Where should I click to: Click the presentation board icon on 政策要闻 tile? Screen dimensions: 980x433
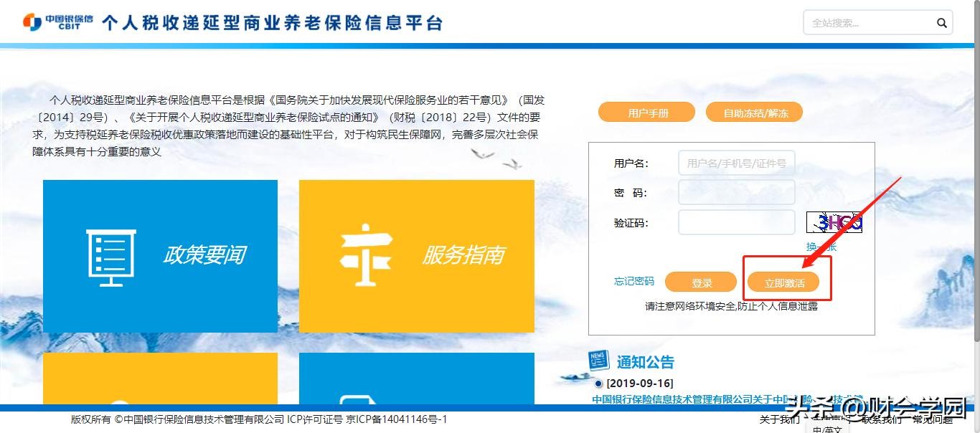click(x=110, y=257)
